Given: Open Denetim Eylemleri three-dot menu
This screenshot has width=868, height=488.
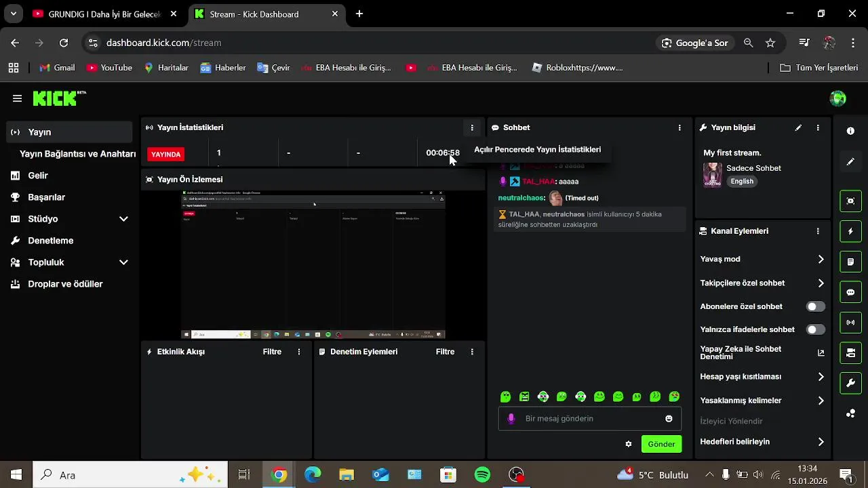Looking at the screenshot, I should [472, 352].
